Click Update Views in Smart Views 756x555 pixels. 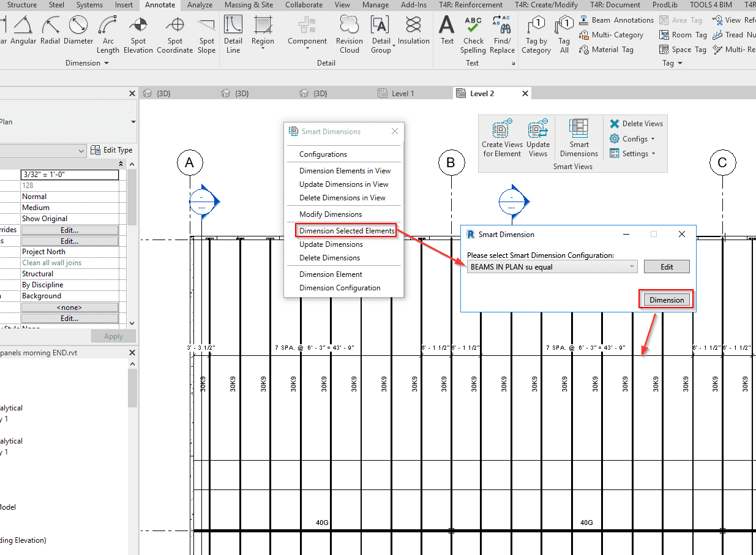(538, 138)
